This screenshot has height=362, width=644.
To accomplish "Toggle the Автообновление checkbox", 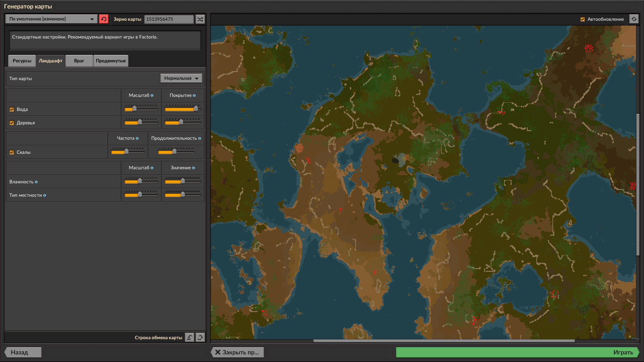I will 583,19.
